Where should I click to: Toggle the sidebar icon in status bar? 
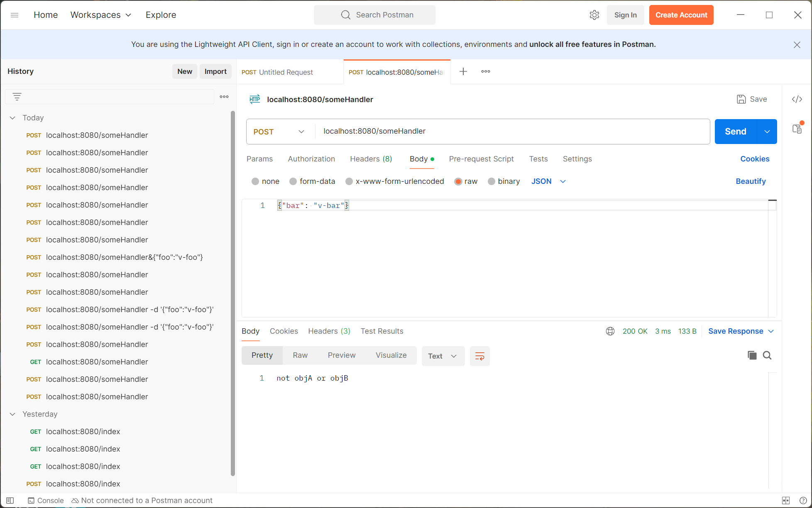(10, 501)
